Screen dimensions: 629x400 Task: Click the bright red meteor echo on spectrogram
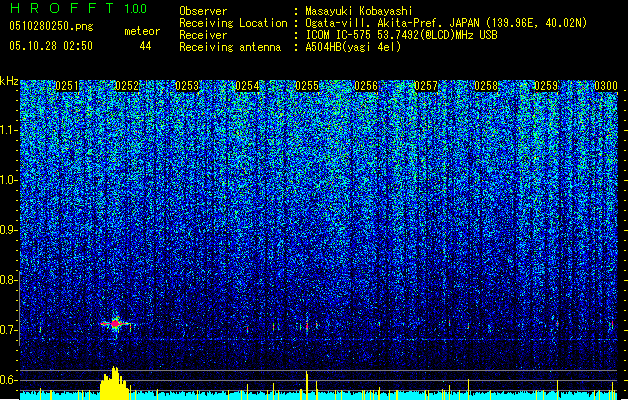pos(116,323)
